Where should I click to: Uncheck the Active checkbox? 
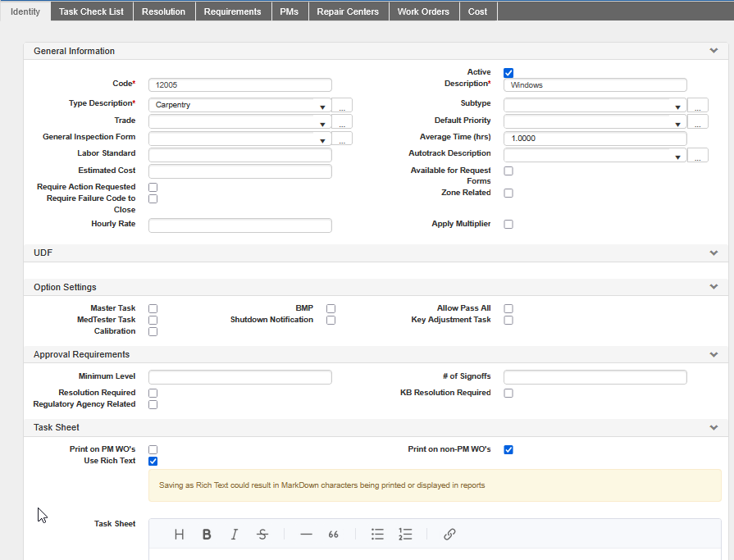(x=508, y=73)
